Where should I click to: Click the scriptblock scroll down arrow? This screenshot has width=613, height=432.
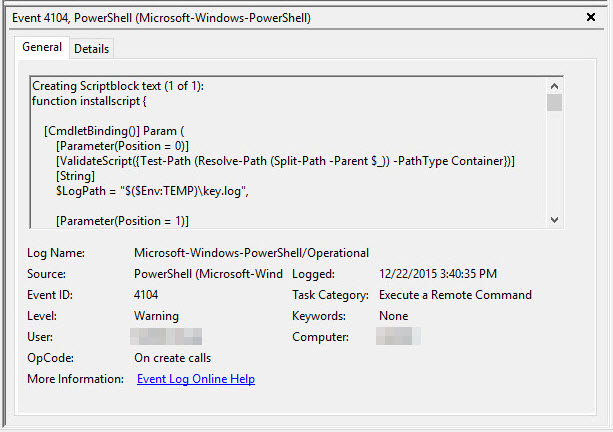click(x=554, y=220)
